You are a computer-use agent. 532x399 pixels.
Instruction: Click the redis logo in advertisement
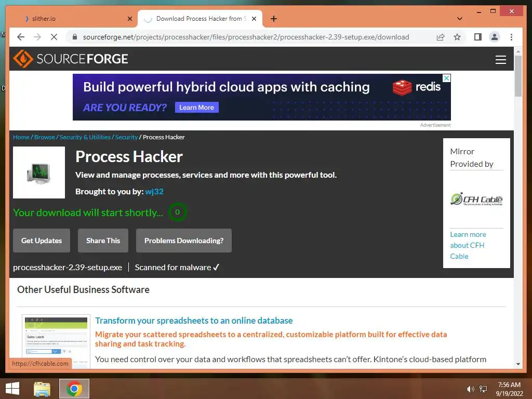[x=417, y=87]
